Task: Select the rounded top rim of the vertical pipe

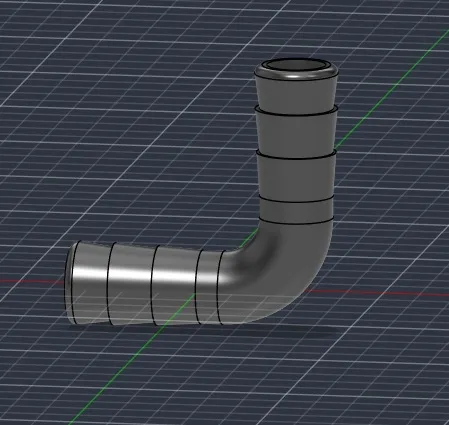Action: tap(296, 76)
